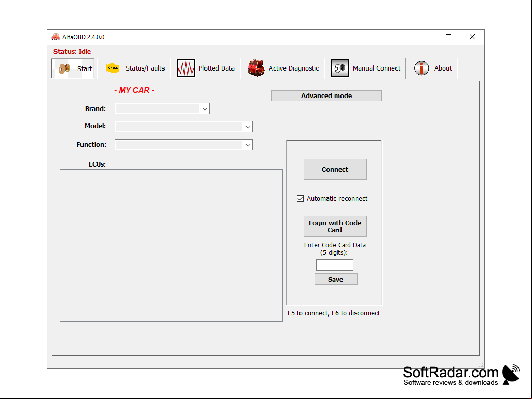Minimize the AlfaOBD window
Image resolution: width=532 pixels, height=399 pixels.
point(425,37)
